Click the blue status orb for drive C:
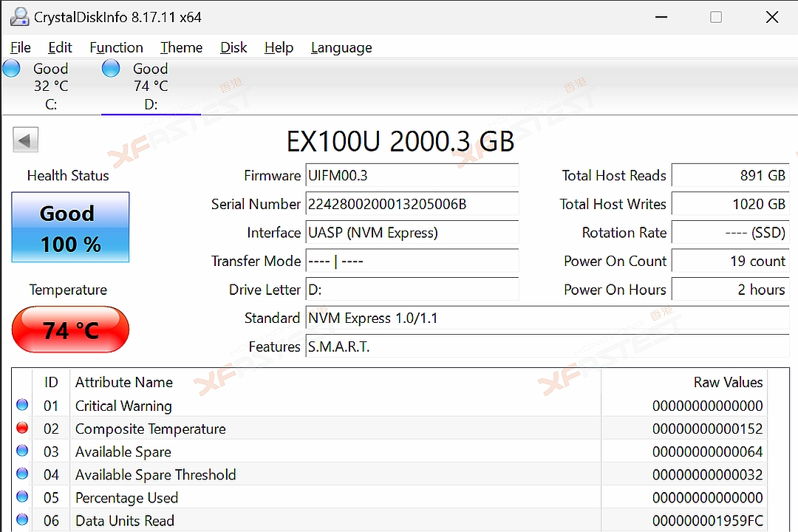 (x=11, y=68)
